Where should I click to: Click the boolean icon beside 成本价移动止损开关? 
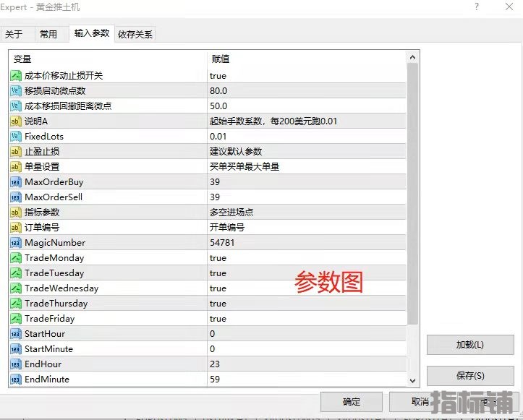(16, 76)
